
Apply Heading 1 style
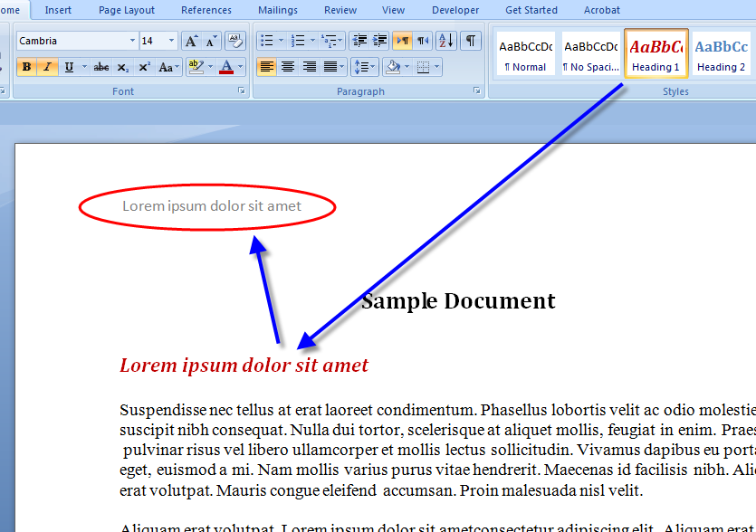click(656, 53)
